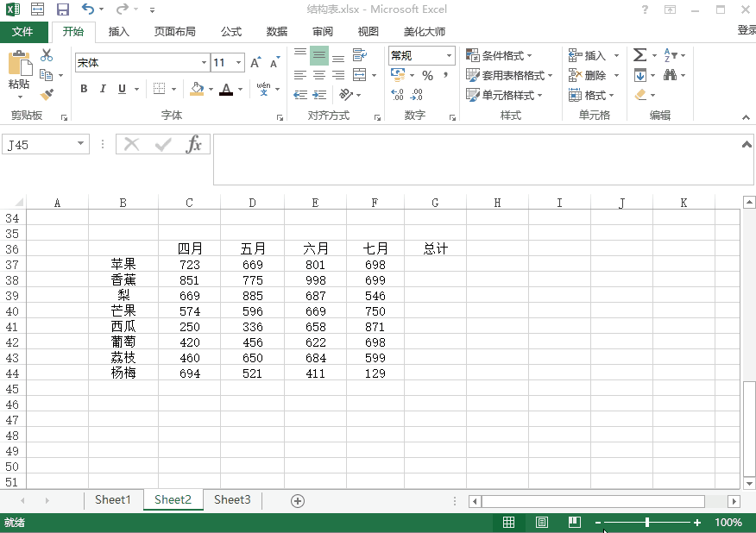Toggle middle vertical alignment
Screen dimensions: 756x533
[319, 55]
